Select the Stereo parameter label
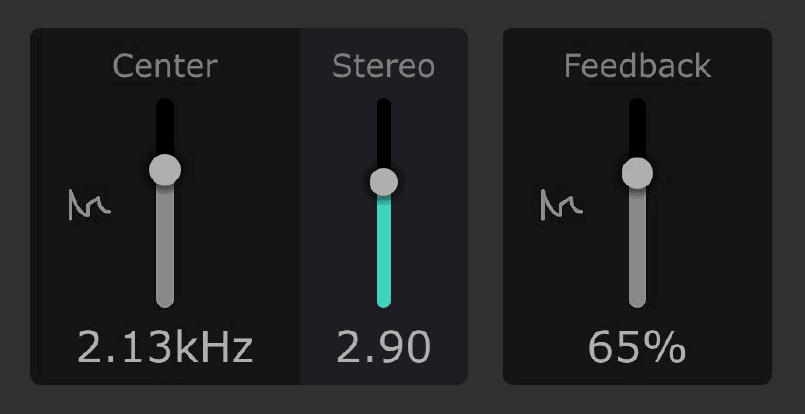The width and height of the screenshot is (805, 414). point(383,66)
